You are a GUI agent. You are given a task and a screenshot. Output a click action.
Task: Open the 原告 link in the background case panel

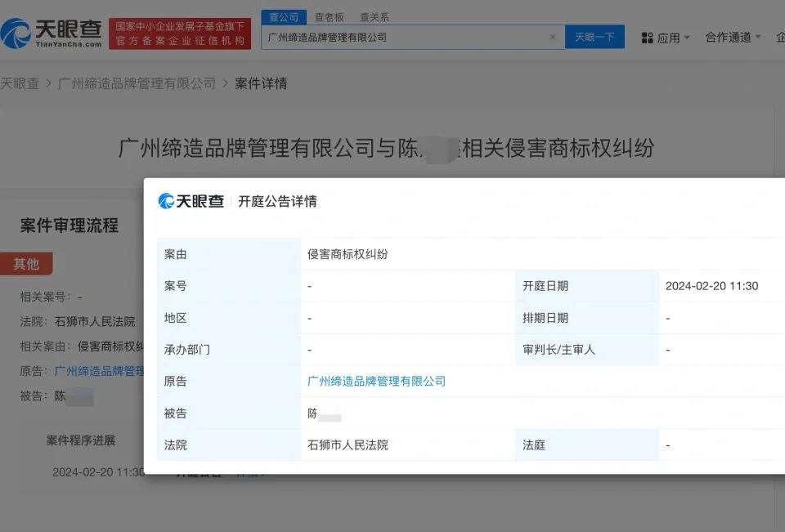pos(99,371)
